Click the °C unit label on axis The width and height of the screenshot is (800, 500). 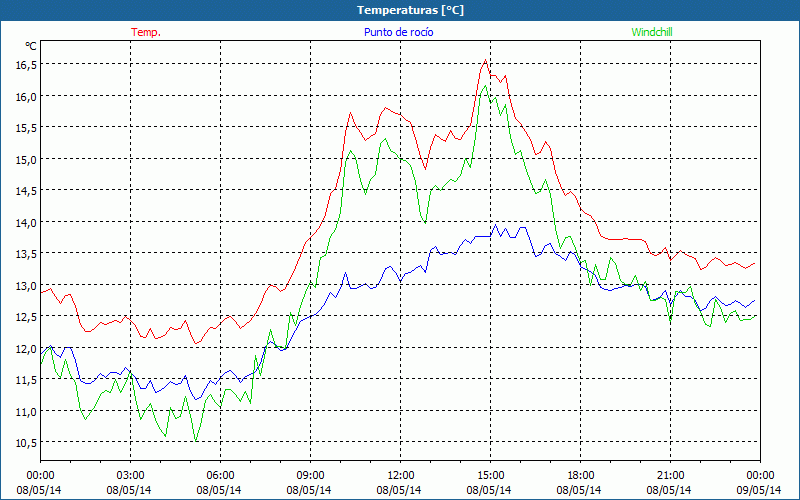(x=31, y=46)
